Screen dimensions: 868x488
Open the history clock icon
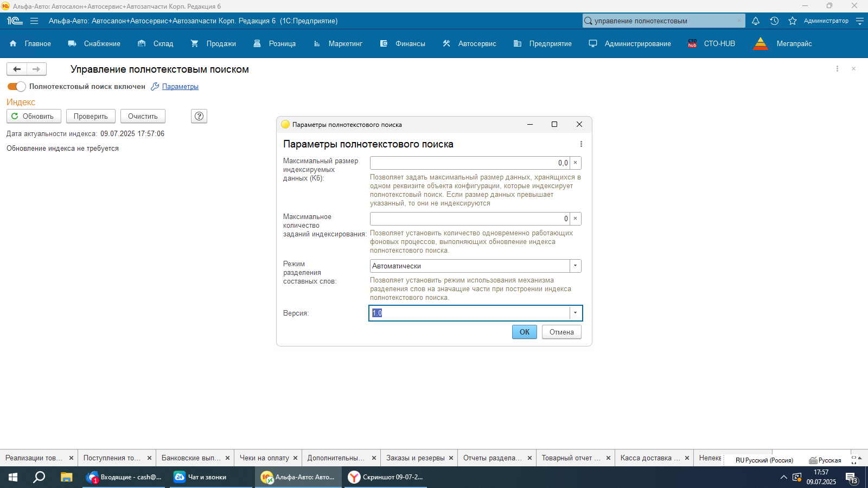(x=774, y=21)
